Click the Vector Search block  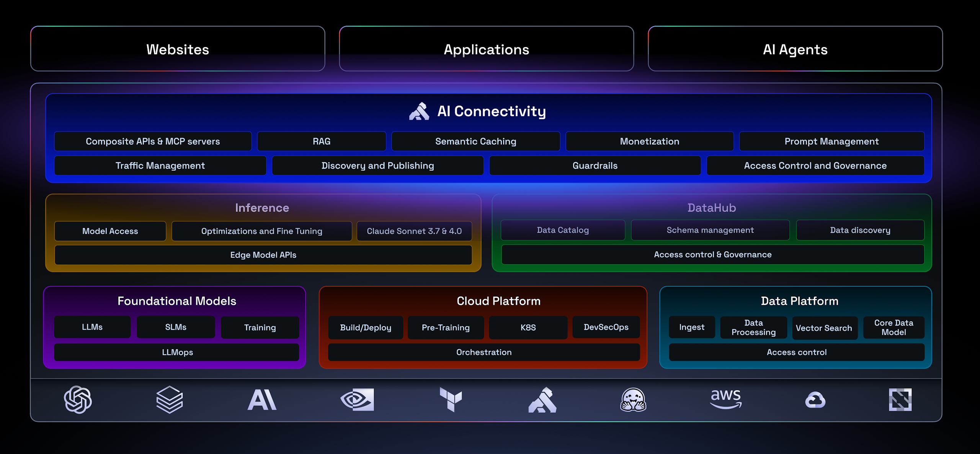824,328
